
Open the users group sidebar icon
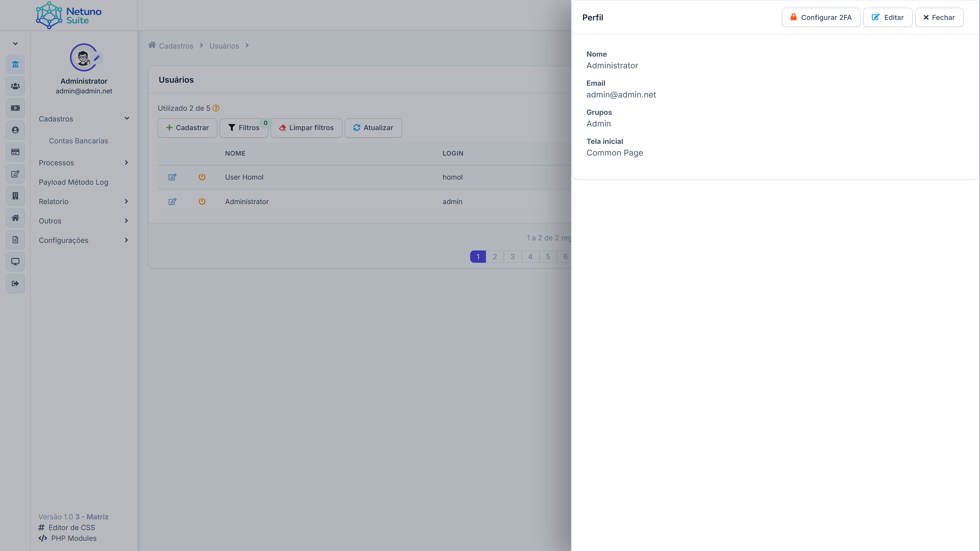(x=15, y=86)
